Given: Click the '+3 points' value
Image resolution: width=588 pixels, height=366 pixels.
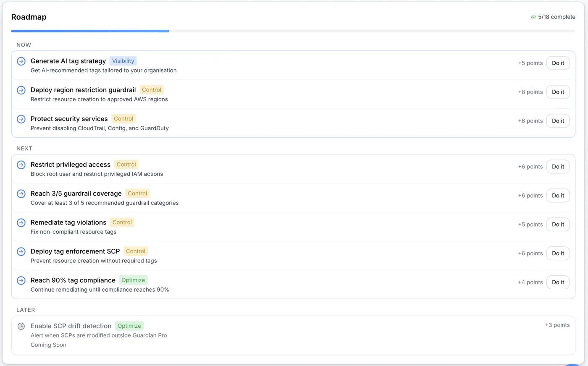Looking at the screenshot, I should [557, 325].
